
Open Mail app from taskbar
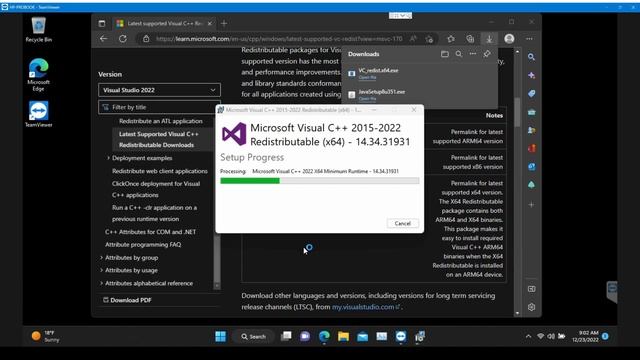point(362,336)
